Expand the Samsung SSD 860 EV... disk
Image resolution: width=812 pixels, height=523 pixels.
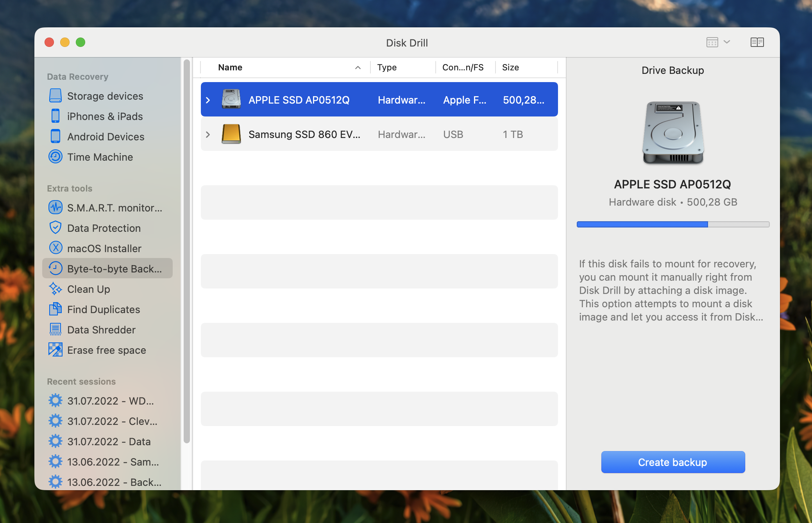point(208,134)
